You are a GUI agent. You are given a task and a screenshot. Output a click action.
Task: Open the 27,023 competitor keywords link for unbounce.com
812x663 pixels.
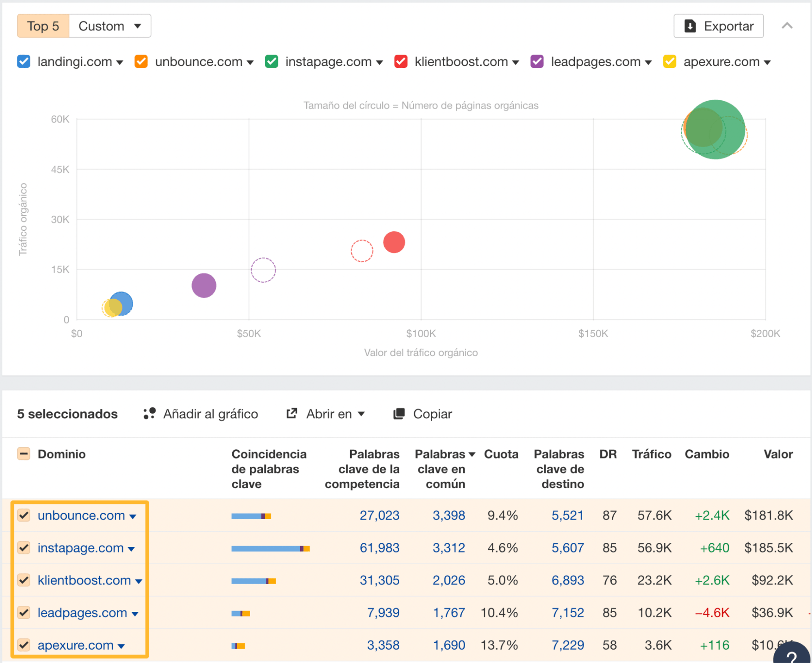click(379, 515)
